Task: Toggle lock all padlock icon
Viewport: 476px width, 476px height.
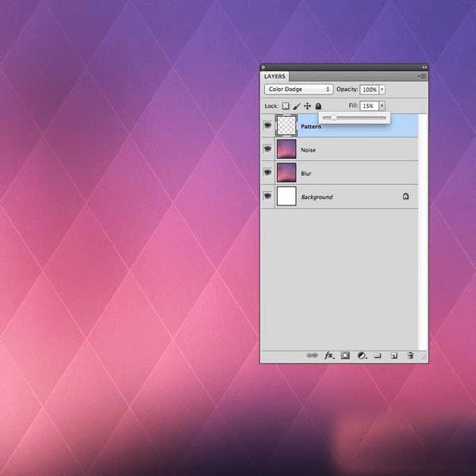Action: pyautogui.click(x=318, y=106)
